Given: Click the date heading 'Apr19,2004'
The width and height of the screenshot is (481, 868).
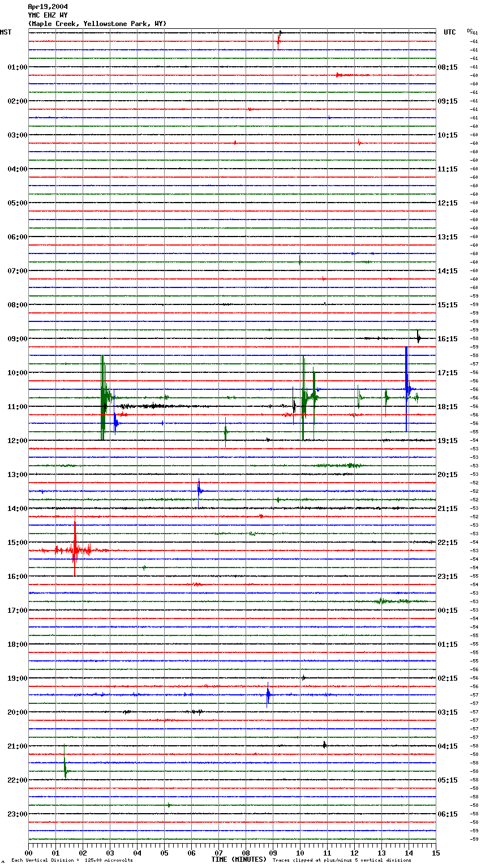Looking at the screenshot, I should click(48, 7).
